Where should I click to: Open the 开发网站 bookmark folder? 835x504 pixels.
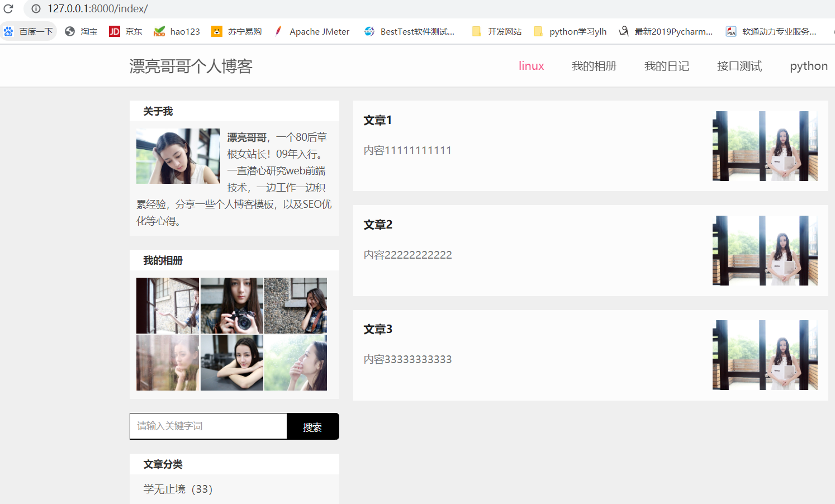[x=497, y=31]
